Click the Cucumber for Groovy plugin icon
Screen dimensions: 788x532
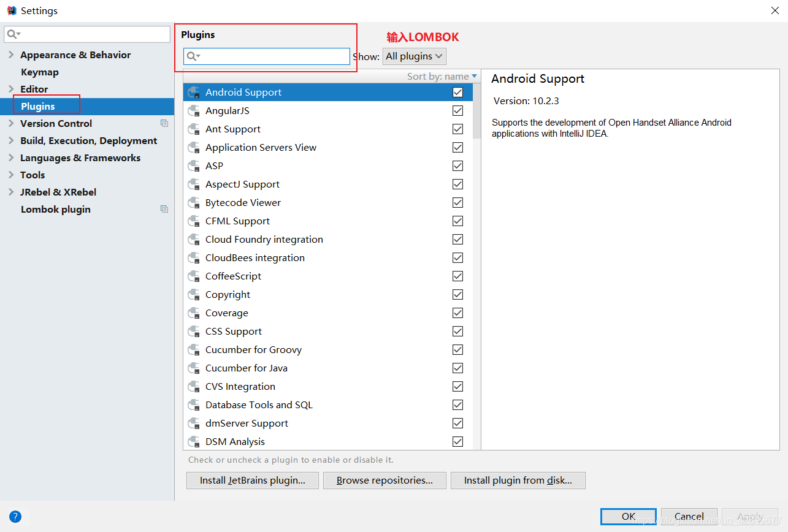pyautogui.click(x=194, y=349)
